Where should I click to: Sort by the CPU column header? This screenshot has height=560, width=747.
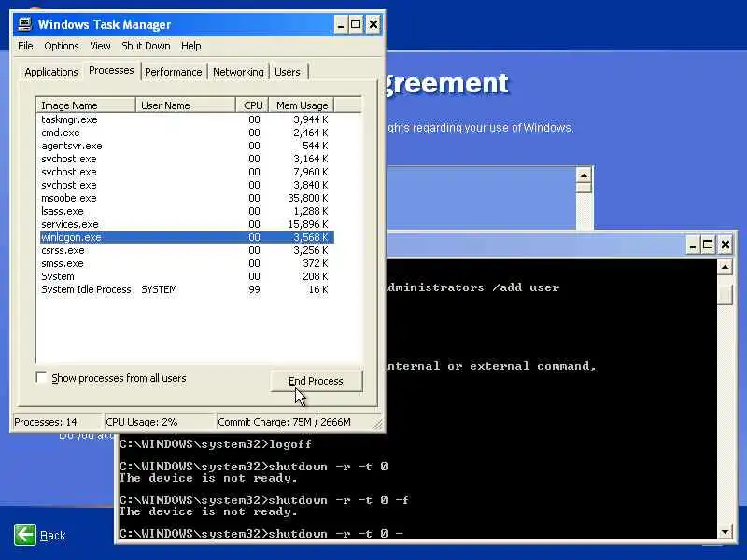(x=252, y=105)
